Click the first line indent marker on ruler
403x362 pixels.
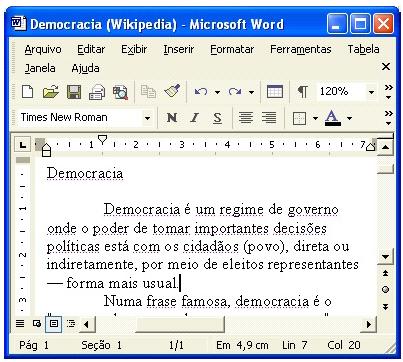(103, 139)
